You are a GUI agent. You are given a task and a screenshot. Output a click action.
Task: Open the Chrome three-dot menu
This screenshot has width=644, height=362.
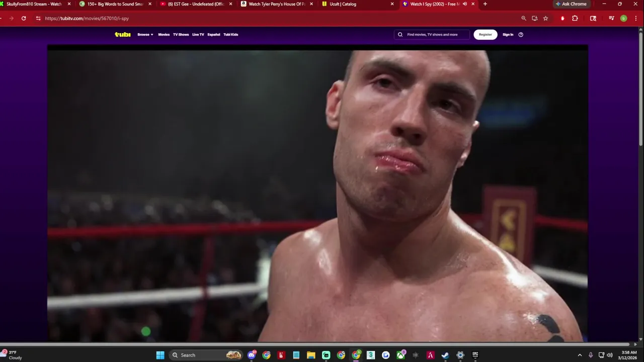click(x=635, y=18)
